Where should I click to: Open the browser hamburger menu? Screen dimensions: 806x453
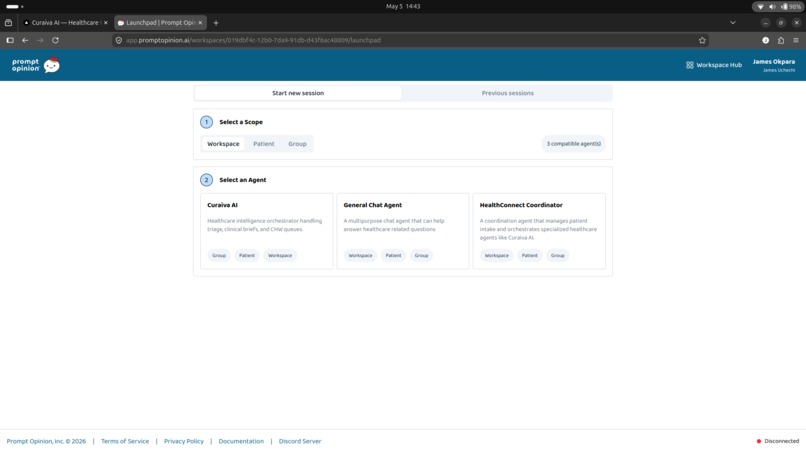796,40
